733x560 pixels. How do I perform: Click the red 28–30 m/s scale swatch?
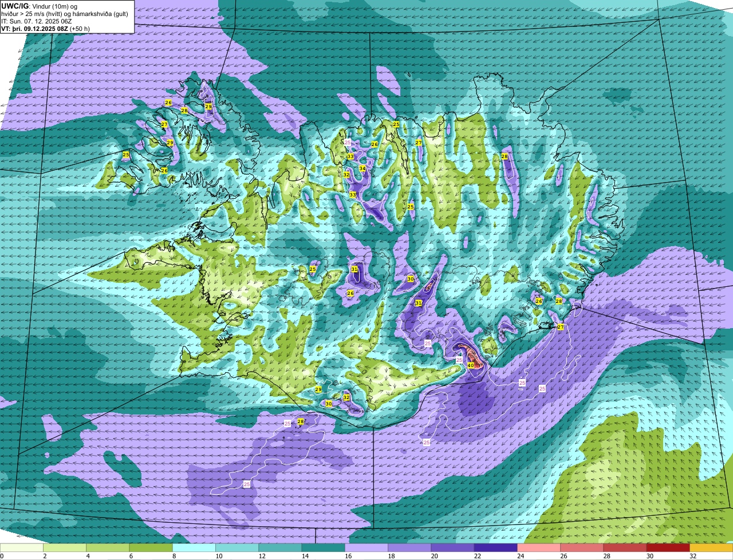click(x=625, y=548)
